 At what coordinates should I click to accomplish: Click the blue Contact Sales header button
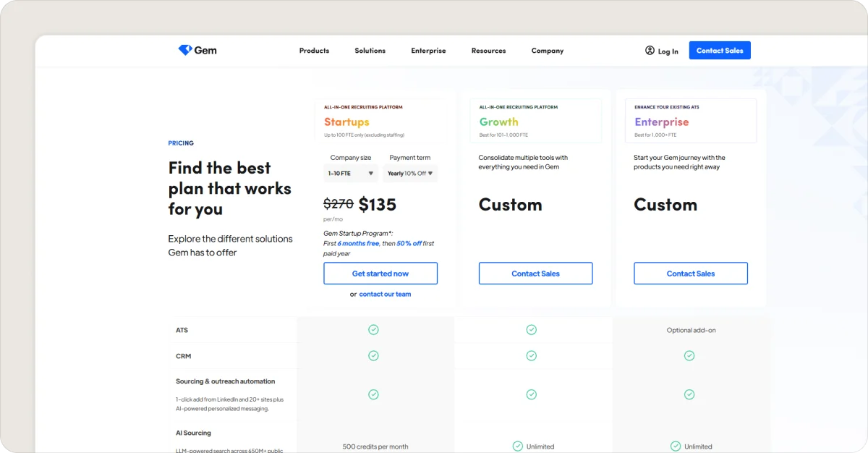coord(720,51)
